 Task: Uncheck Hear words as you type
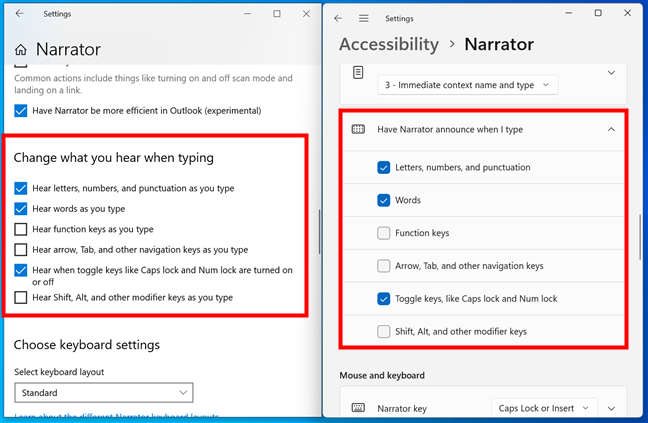(21, 209)
